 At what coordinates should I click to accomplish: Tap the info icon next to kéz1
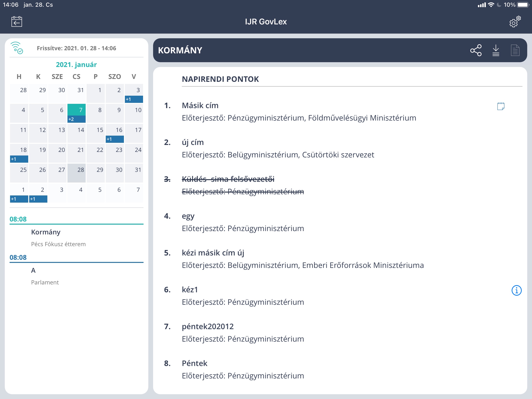(x=516, y=290)
